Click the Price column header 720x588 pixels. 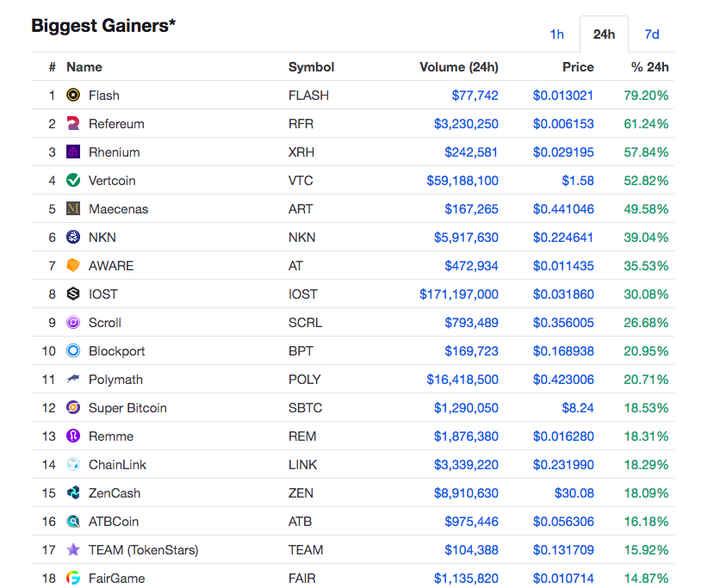578,67
